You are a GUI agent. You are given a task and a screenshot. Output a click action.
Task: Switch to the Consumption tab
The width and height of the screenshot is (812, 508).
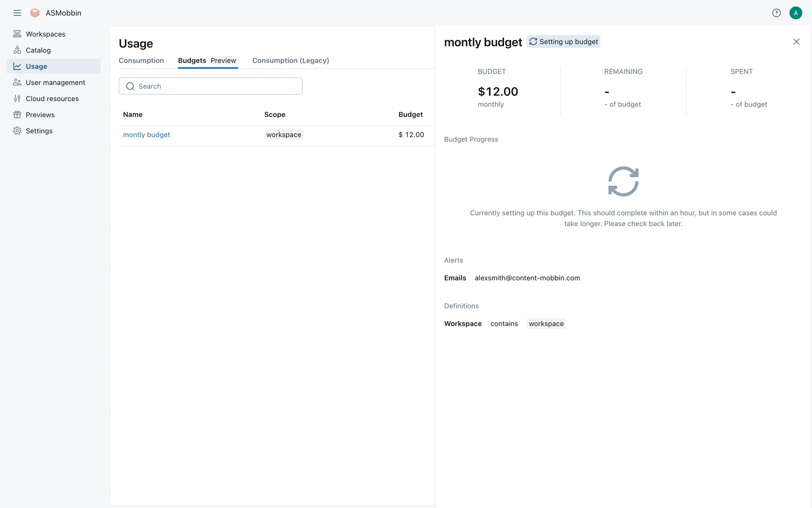pos(141,61)
